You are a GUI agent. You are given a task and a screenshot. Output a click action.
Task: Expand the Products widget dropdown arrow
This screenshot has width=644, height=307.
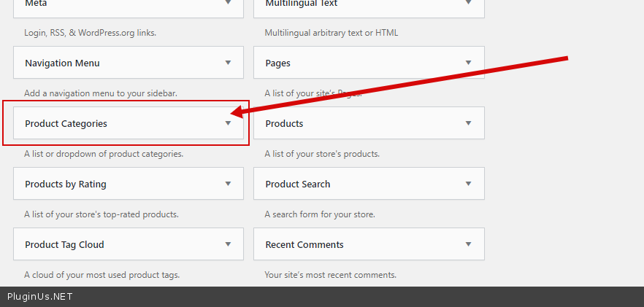click(469, 123)
